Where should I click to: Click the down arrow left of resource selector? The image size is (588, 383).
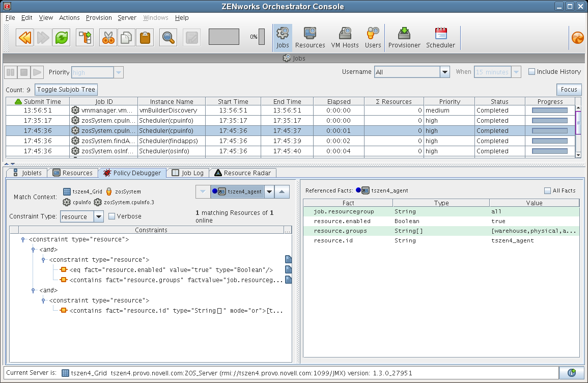coord(203,191)
